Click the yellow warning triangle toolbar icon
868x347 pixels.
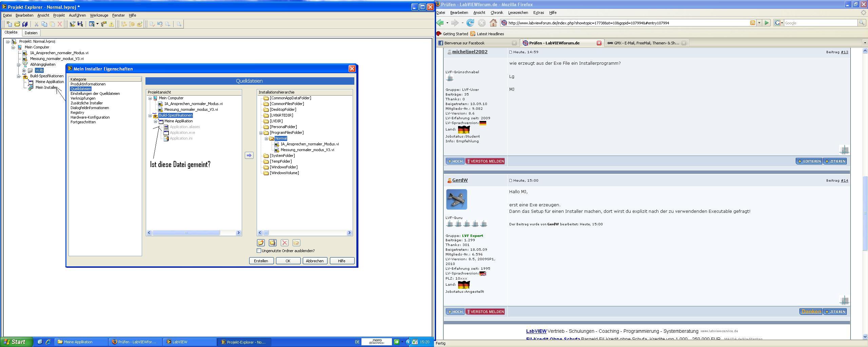[x=111, y=24]
